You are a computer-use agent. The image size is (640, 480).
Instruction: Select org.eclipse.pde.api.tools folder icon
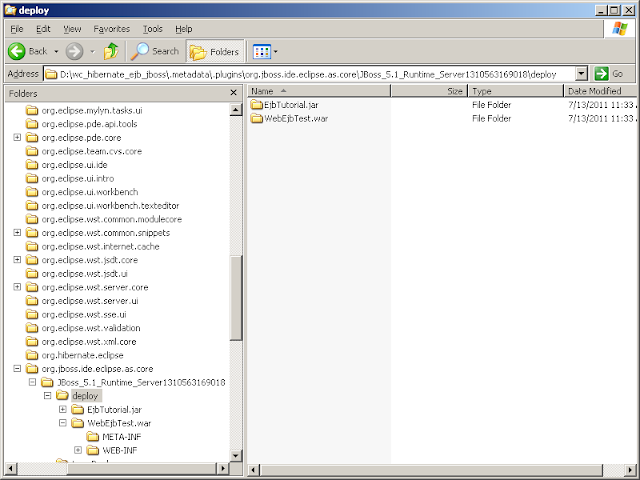point(32,124)
